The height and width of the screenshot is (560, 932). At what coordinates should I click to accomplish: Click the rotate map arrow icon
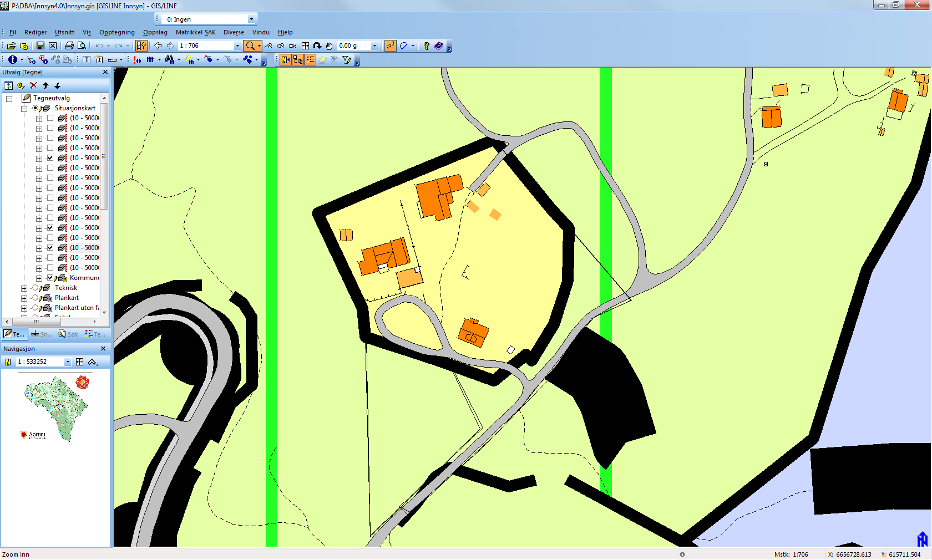tap(317, 46)
